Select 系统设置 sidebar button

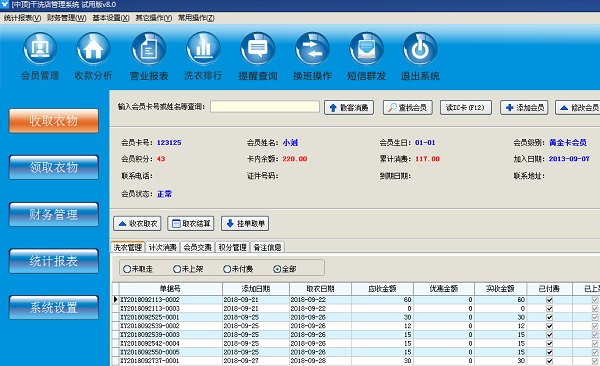click(54, 307)
